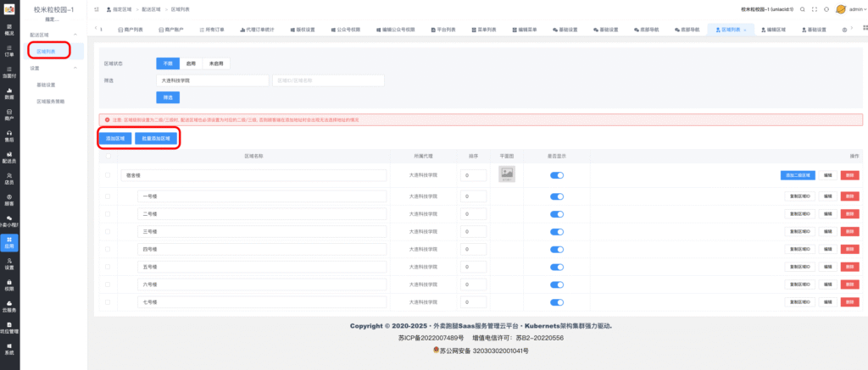Open 基础设置 in the left submenu
This screenshot has width=868, height=370.
(46, 85)
